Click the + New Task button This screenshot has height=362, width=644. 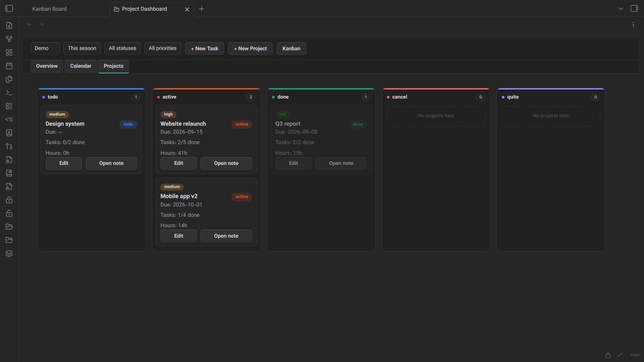click(205, 49)
